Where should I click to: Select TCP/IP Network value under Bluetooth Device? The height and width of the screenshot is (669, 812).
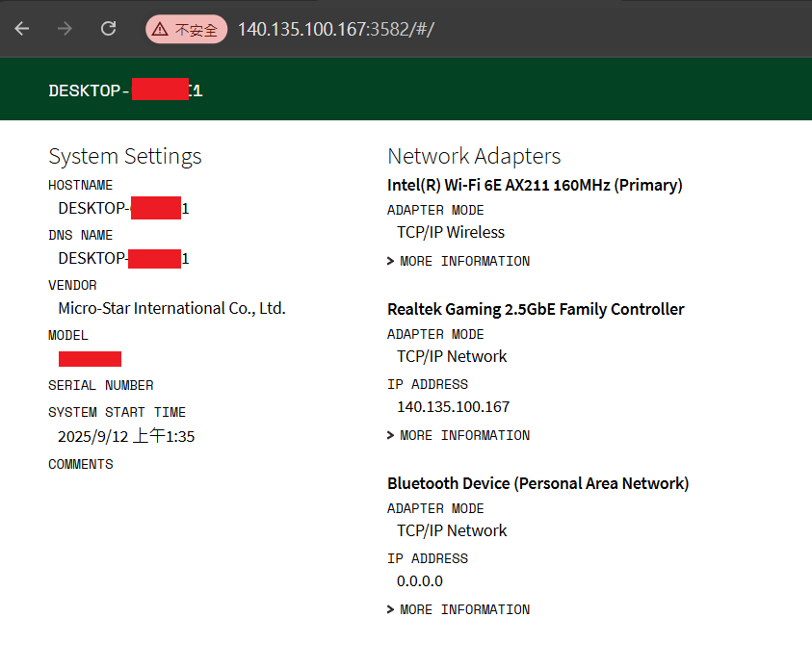point(452,530)
